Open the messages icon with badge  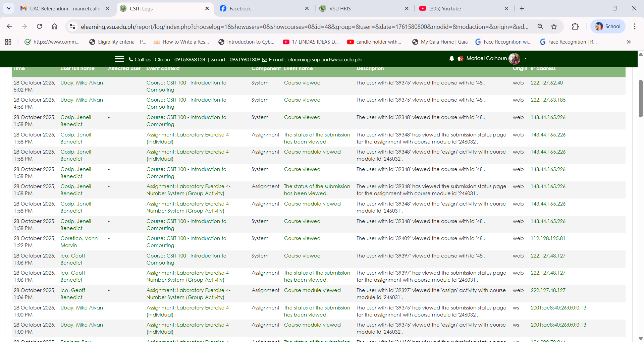pos(461,59)
